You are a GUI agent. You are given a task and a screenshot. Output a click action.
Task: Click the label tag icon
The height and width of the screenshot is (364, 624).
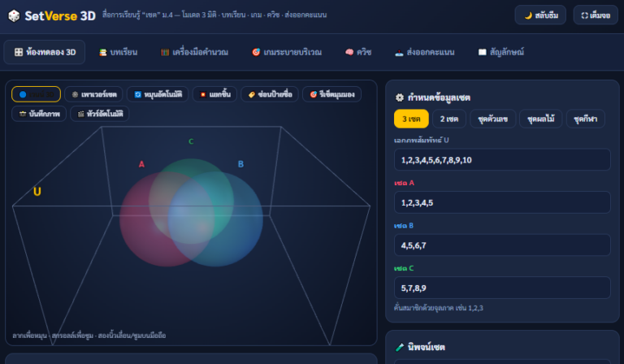click(252, 94)
